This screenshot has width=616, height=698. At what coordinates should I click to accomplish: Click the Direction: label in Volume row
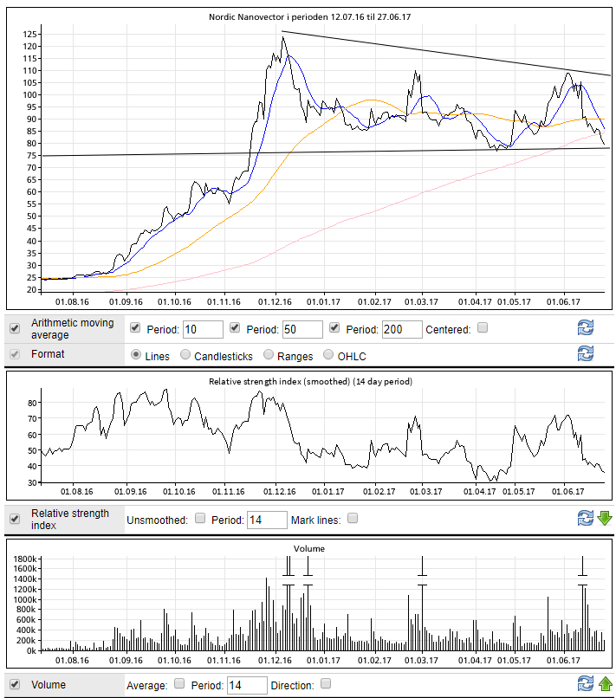click(292, 686)
